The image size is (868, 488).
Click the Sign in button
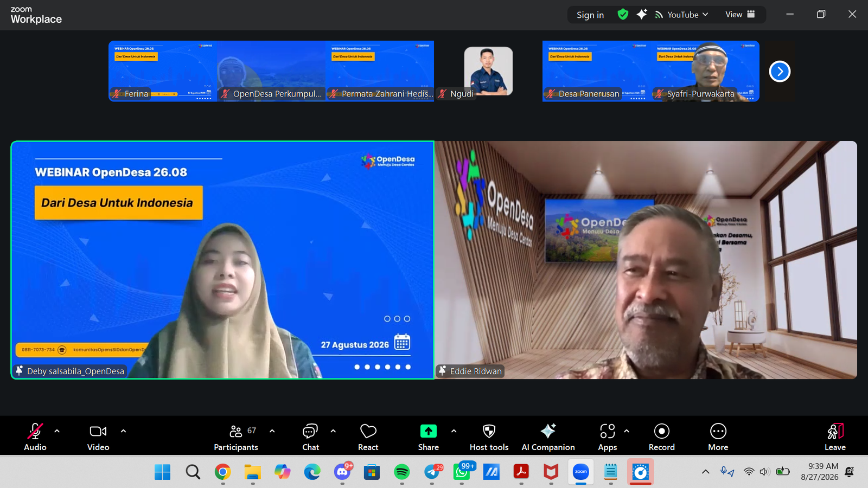coord(590,15)
